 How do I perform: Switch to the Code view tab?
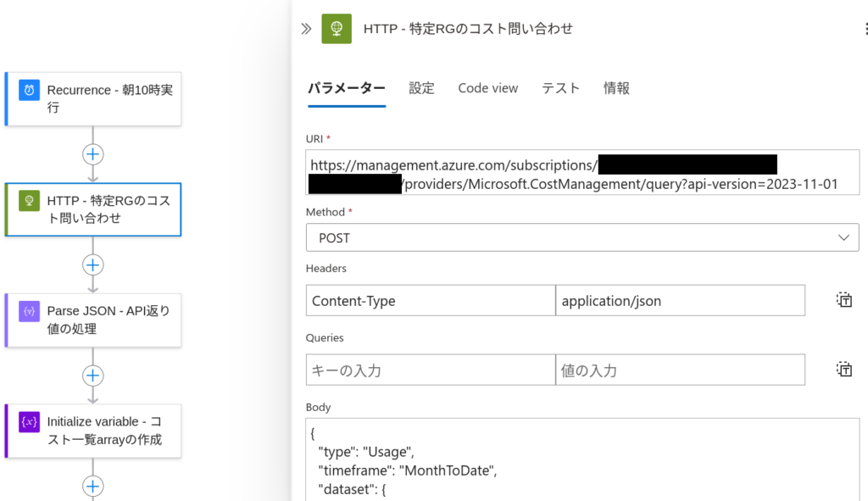[487, 88]
